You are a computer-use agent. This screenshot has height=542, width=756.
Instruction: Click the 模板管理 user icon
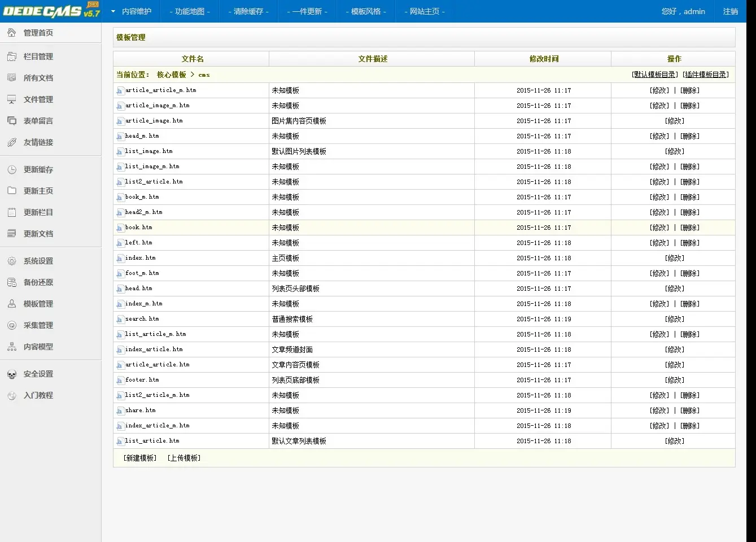pyautogui.click(x=12, y=304)
